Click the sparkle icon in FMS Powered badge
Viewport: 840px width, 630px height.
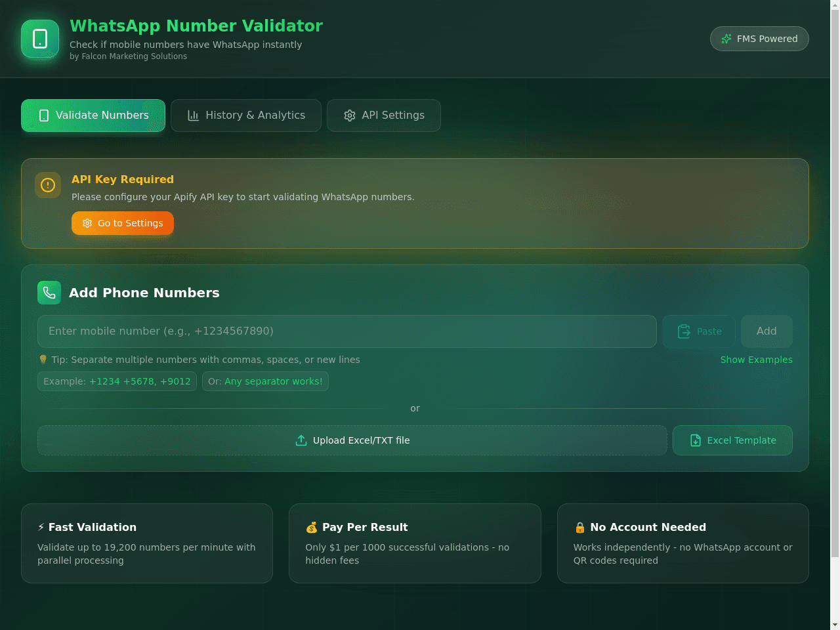[726, 39]
